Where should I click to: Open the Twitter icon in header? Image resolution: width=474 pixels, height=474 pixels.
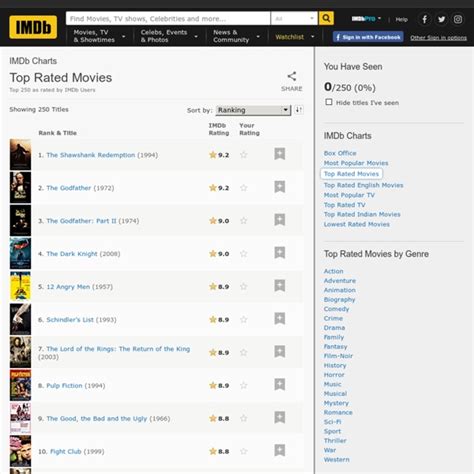[x=441, y=19]
